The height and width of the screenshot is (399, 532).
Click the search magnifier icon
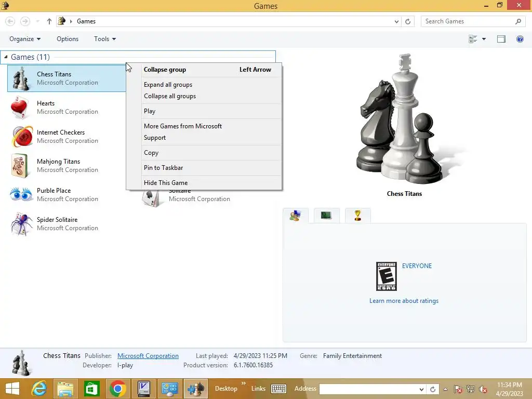click(518, 21)
